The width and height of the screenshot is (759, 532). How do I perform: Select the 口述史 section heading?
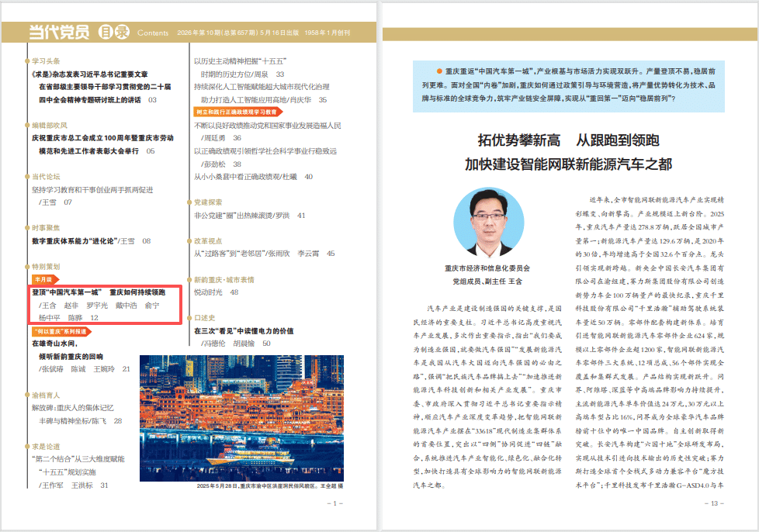(x=205, y=318)
